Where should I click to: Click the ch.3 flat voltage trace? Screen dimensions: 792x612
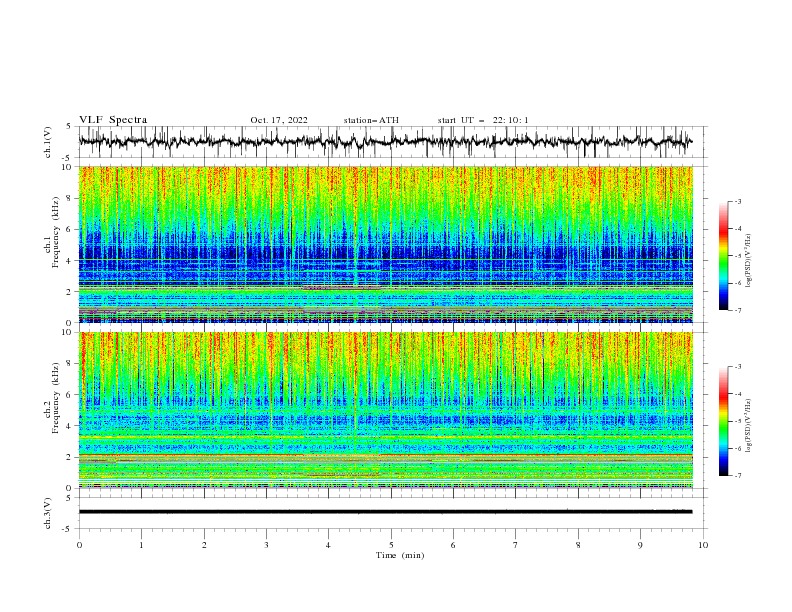(x=385, y=512)
